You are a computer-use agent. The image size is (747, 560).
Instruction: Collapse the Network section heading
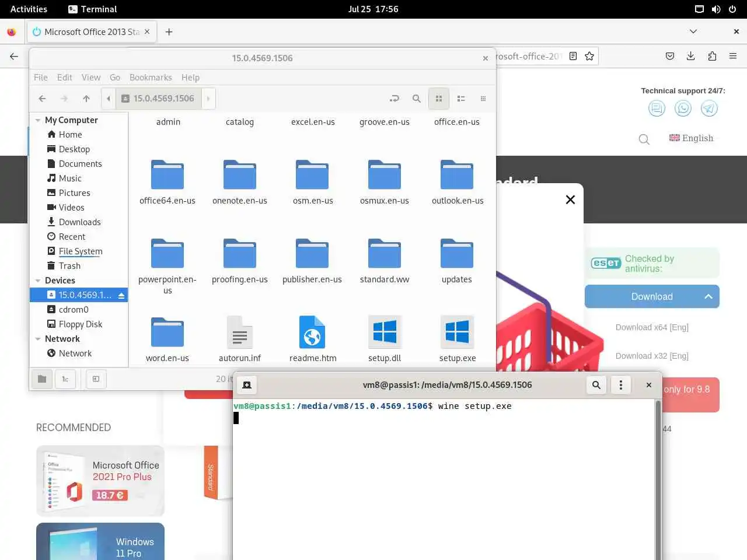tap(38, 339)
